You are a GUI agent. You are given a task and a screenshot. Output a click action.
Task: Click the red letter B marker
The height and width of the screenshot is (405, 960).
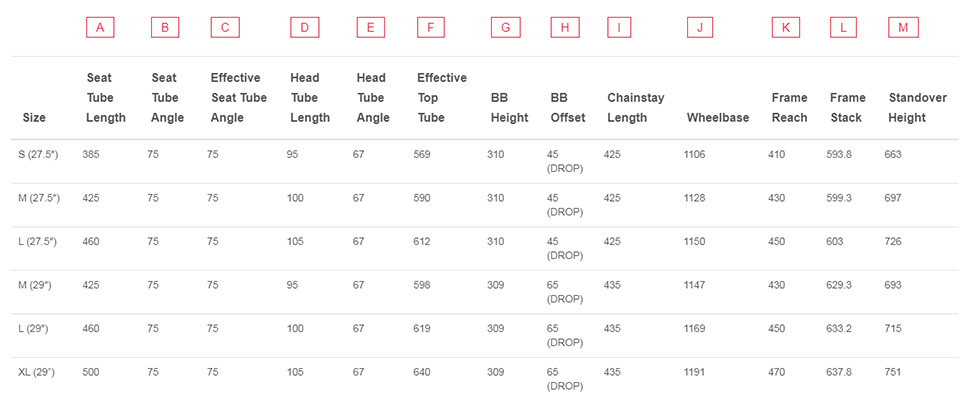click(x=164, y=28)
